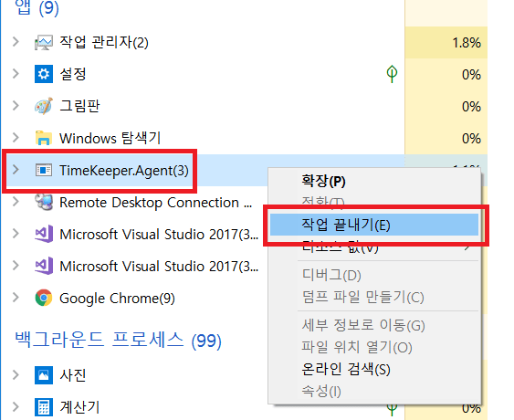Click the 앱 (9) group header
Screen dimensions: 514x420
(x=37, y=7)
